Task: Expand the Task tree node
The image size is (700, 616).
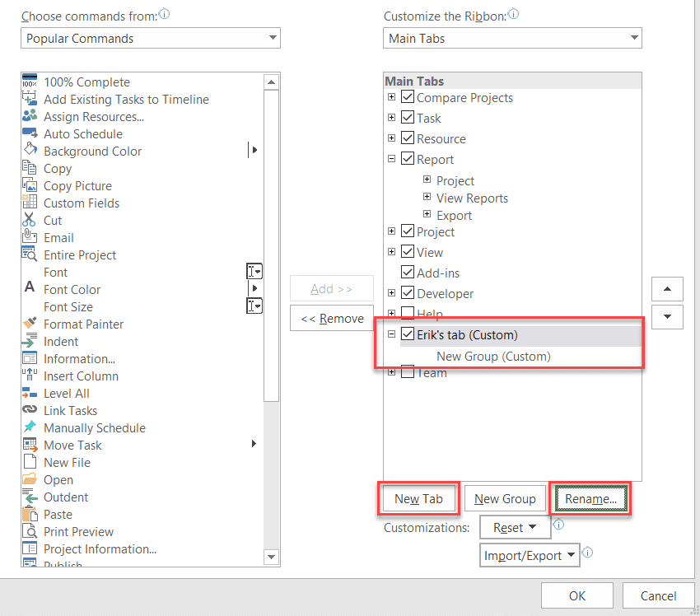Action: pyautogui.click(x=391, y=118)
